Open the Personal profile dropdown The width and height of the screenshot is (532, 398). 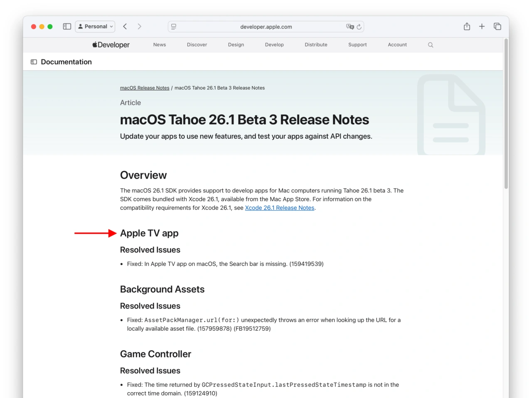tap(95, 26)
